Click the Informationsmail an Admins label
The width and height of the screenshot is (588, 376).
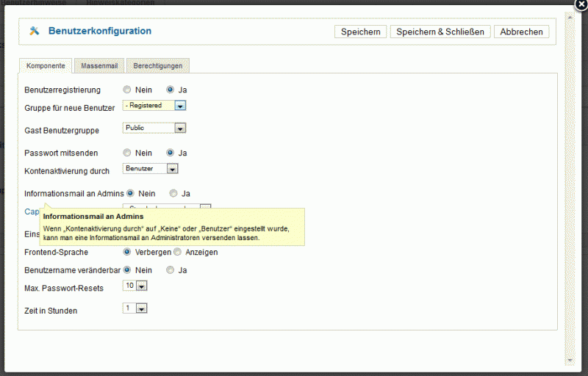pyautogui.click(x=74, y=194)
